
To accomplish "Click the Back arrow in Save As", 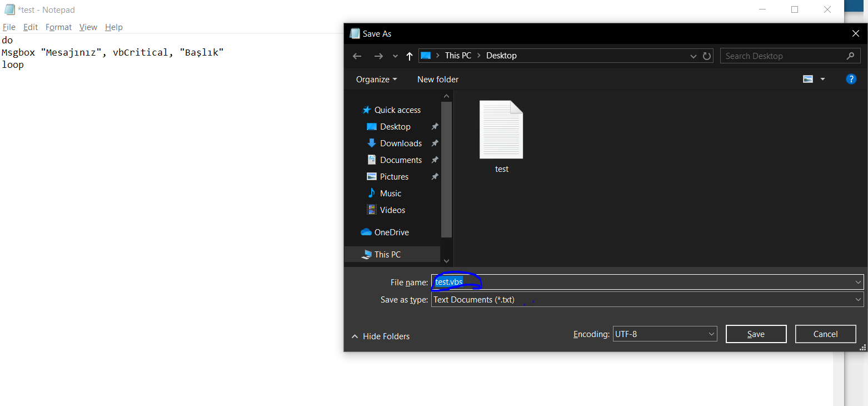I will [x=357, y=56].
